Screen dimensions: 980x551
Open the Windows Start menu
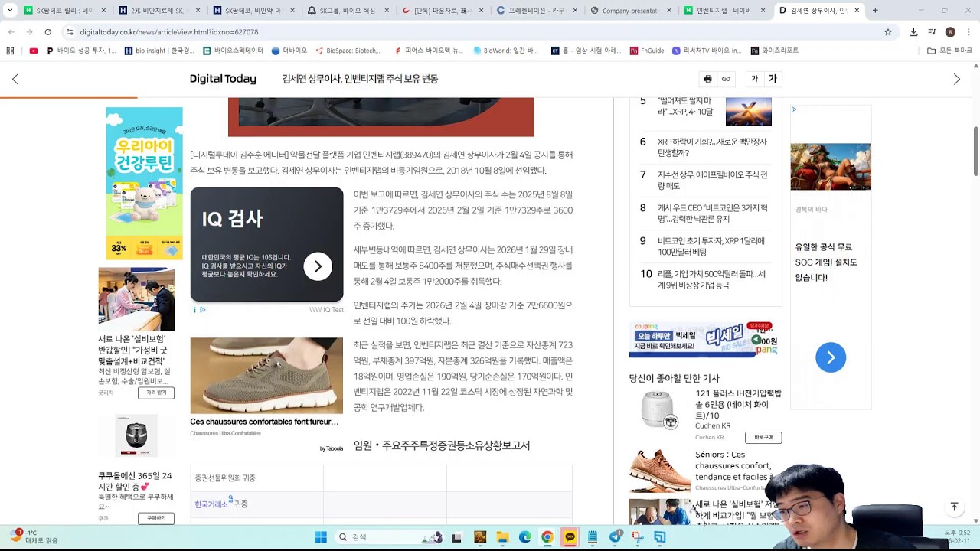320,537
